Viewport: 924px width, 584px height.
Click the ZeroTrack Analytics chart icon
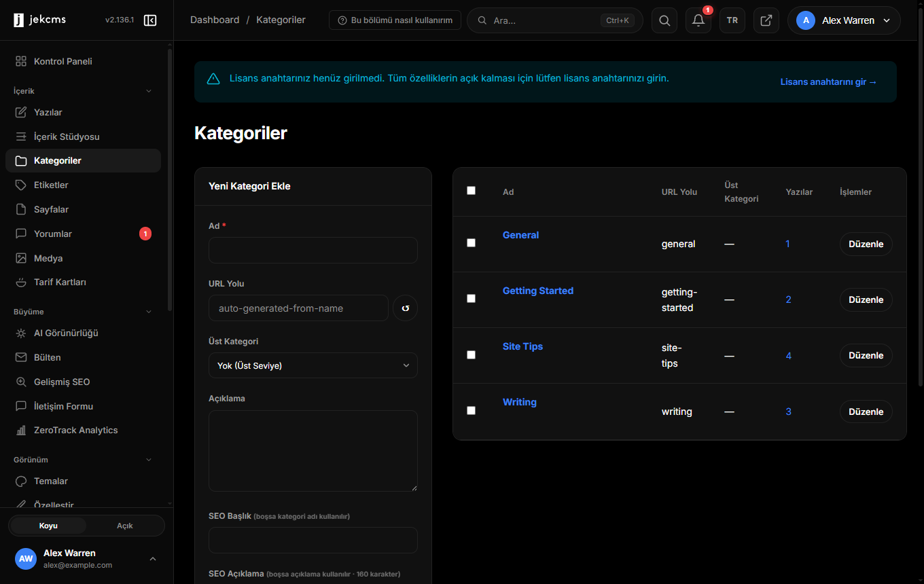click(21, 431)
